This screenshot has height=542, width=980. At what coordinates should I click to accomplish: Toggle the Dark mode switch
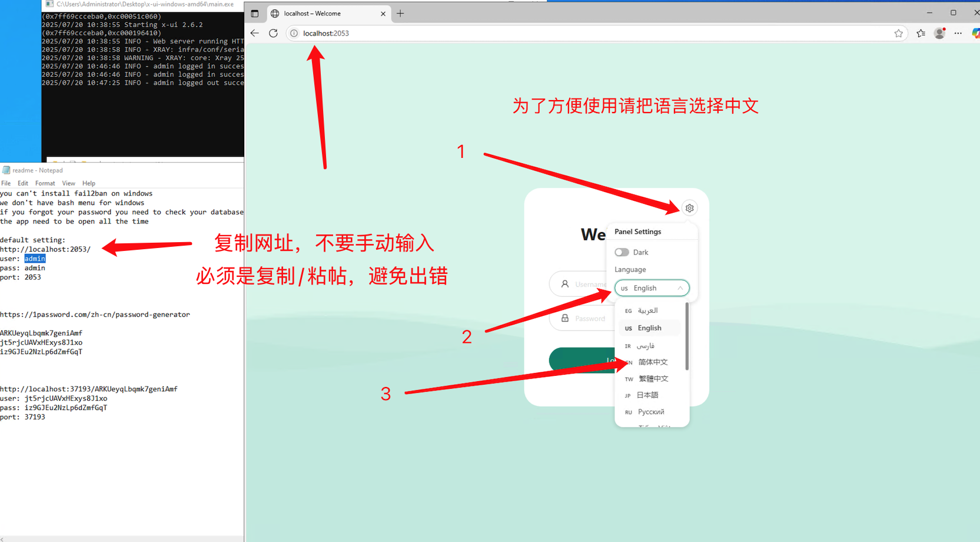[622, 252]
